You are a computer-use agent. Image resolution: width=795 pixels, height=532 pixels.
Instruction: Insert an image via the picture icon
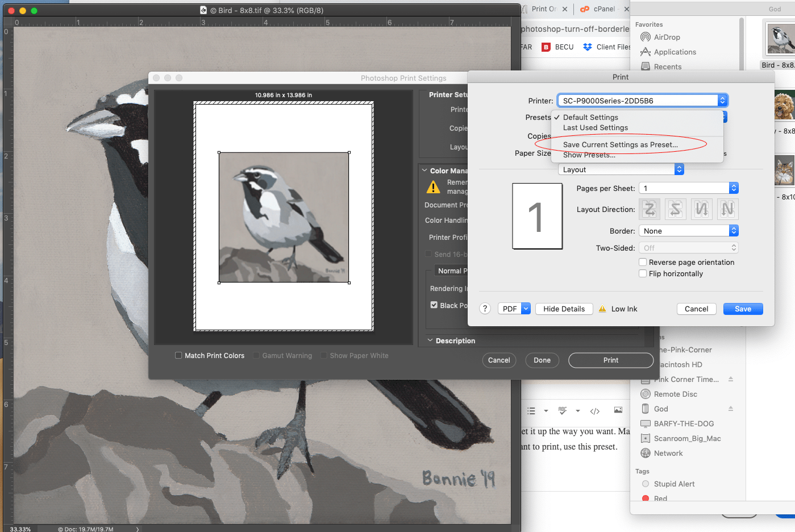[618, 410]
